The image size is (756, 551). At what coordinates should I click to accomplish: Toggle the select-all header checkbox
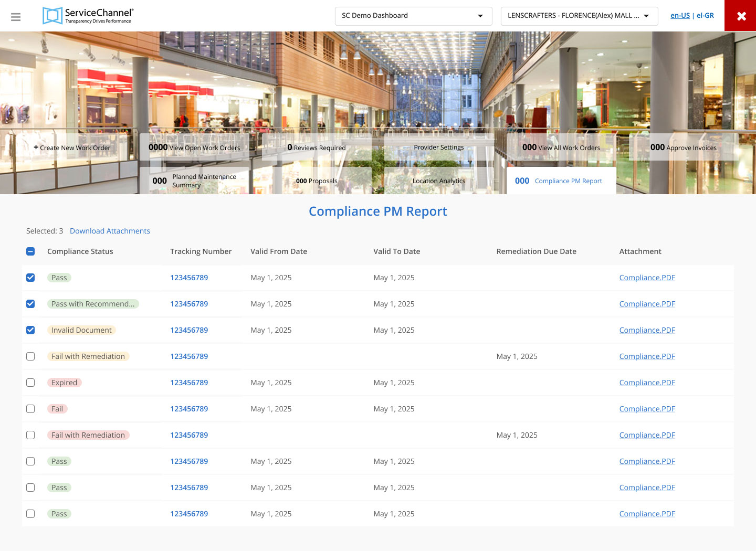click(x=30, y=251)
